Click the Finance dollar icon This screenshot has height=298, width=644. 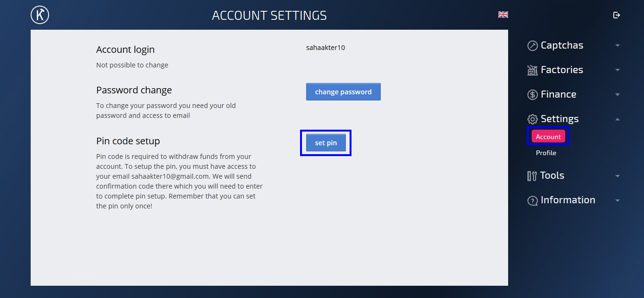coord(532,95)
